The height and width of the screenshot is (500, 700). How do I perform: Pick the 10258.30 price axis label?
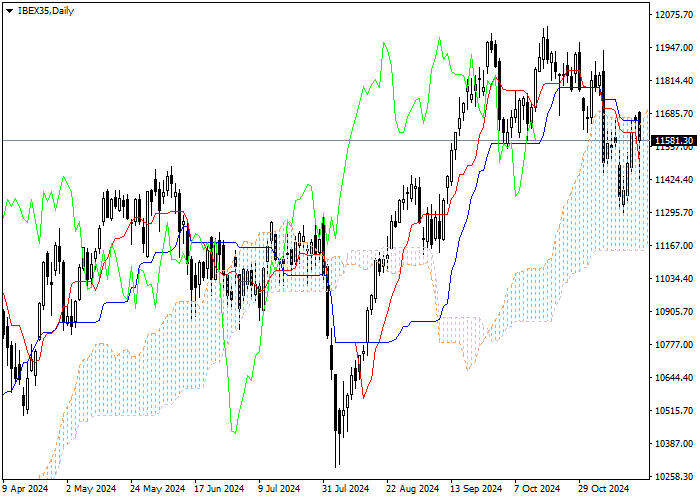point(674,477)
